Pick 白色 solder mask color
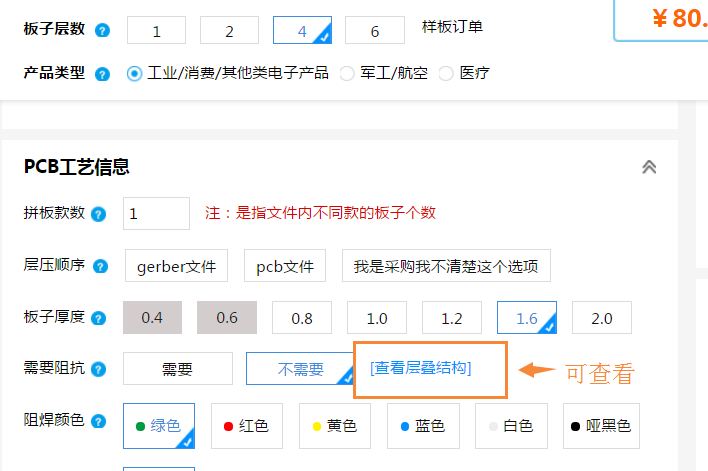 click(x=511, y=426)
